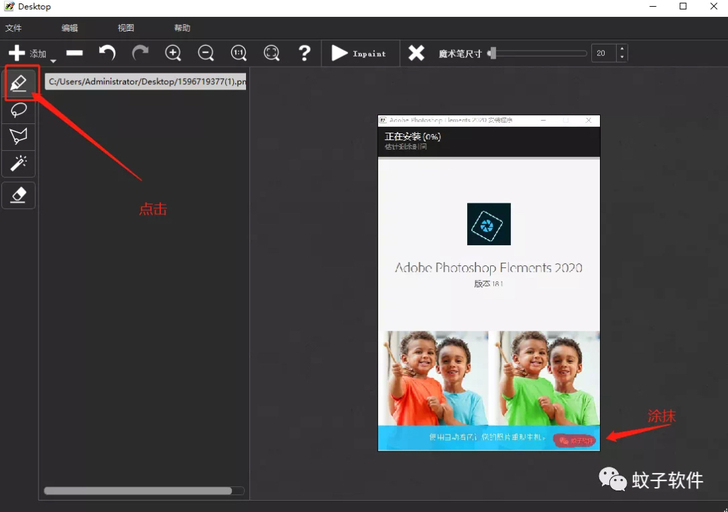Click the app icon in title bar
The width and height of the screenshot is (728, 512).
[9, 6]
